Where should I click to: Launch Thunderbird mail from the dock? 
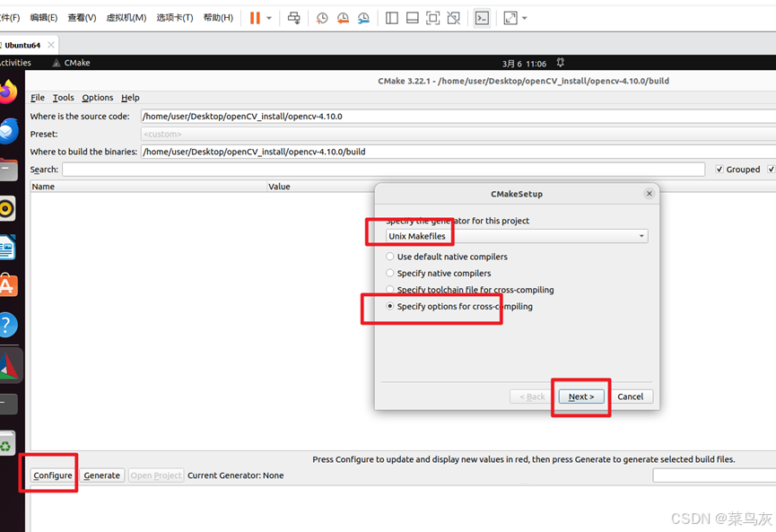[x=8, y=131]
